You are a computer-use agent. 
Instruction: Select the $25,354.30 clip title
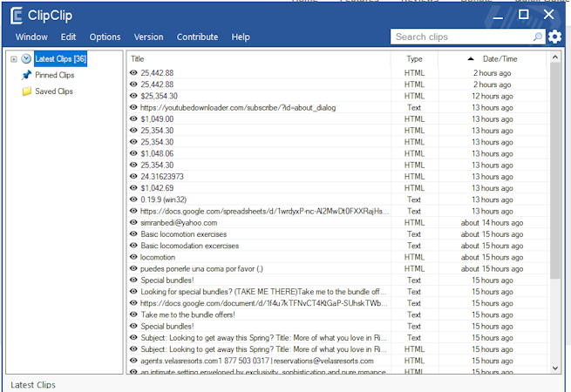pos(160,96)
